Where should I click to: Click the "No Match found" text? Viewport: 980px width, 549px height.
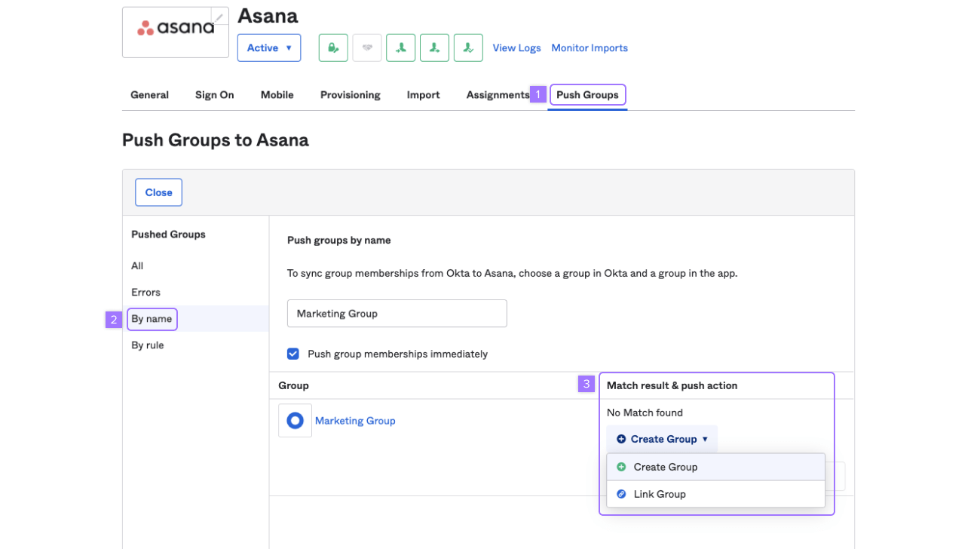point(645,413)
